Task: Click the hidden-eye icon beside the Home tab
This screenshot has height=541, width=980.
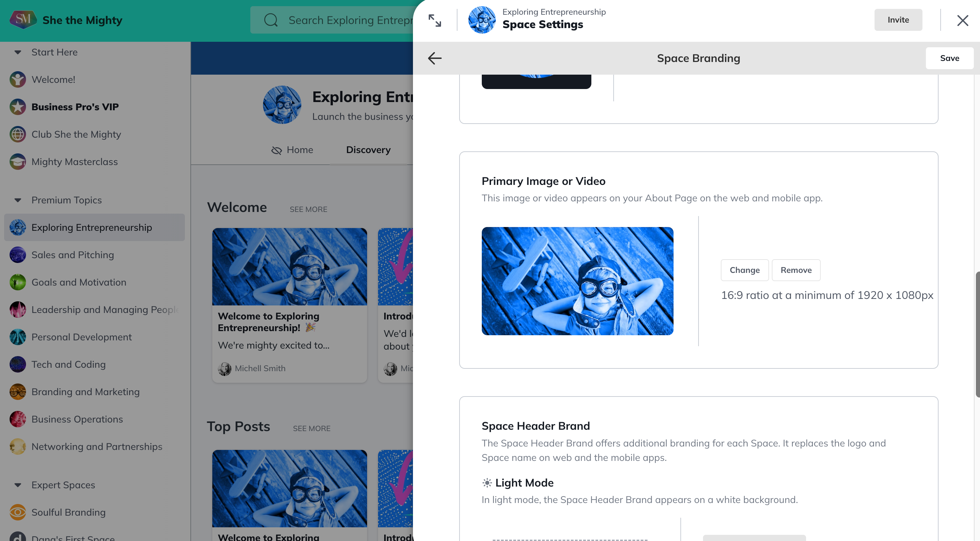Action: pos(277,150)
